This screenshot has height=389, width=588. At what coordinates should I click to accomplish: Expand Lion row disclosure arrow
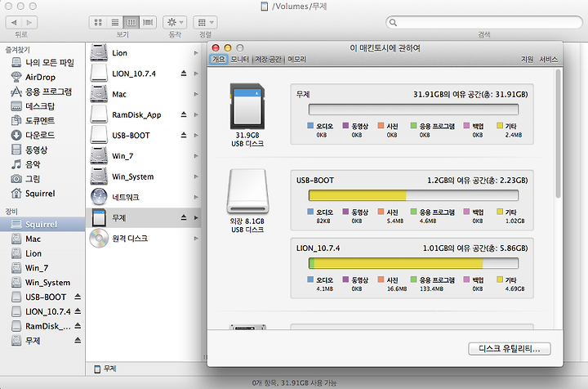click(x=196, y=53)
